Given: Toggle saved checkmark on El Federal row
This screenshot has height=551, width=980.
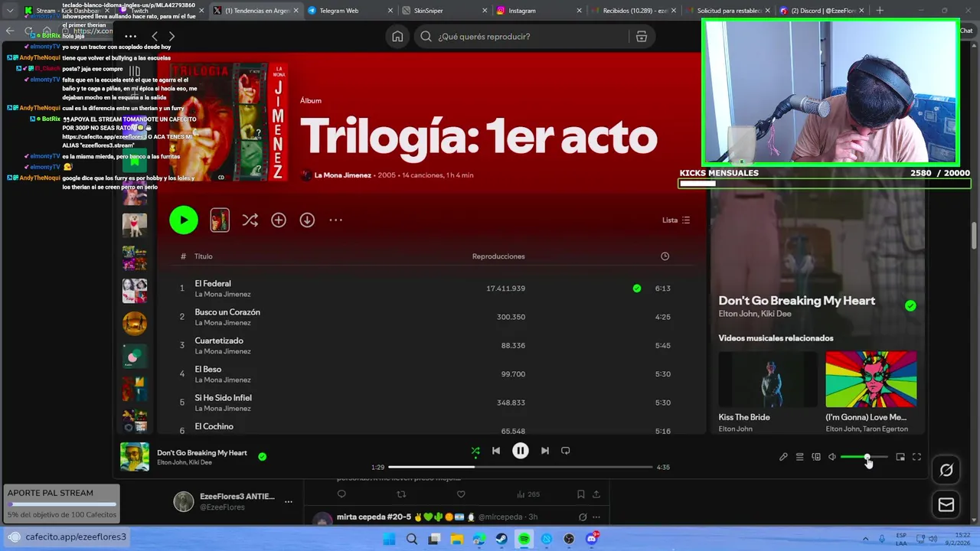Looking at the screenshot, I should point(637,289).
